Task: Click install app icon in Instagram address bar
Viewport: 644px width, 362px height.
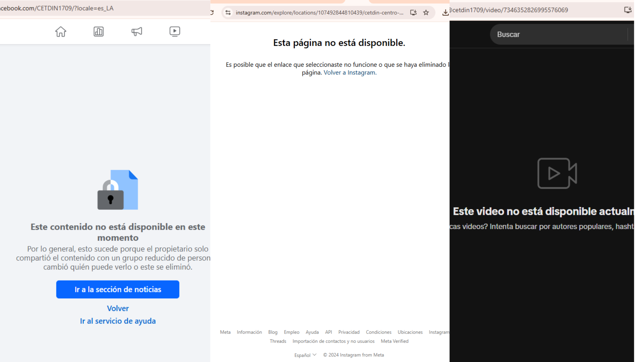Action: tap(413, 13)
